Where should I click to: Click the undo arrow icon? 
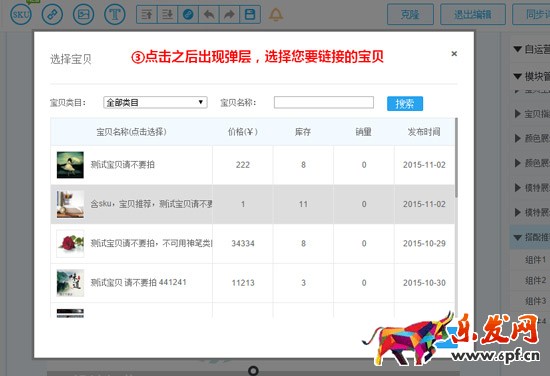pyautogui.click(x=209, y=14)
